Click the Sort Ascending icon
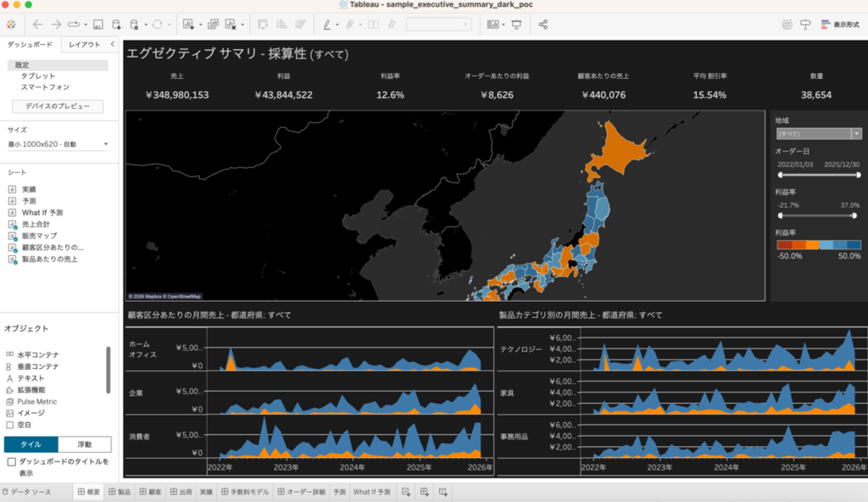The width and height of the screenshot is (868, 502). (x=281, y=25)
